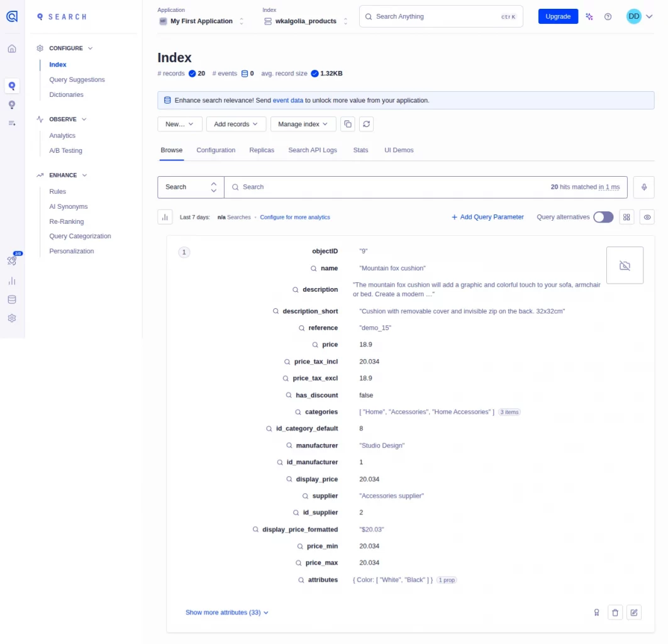Open the Search API Logs tab
This screenshot has width=668, height=644.
tap(313, 150)
